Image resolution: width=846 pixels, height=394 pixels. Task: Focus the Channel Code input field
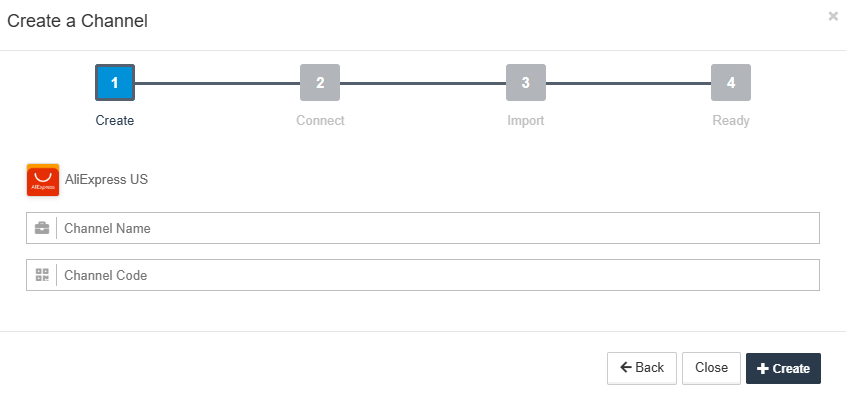point(423,275)
